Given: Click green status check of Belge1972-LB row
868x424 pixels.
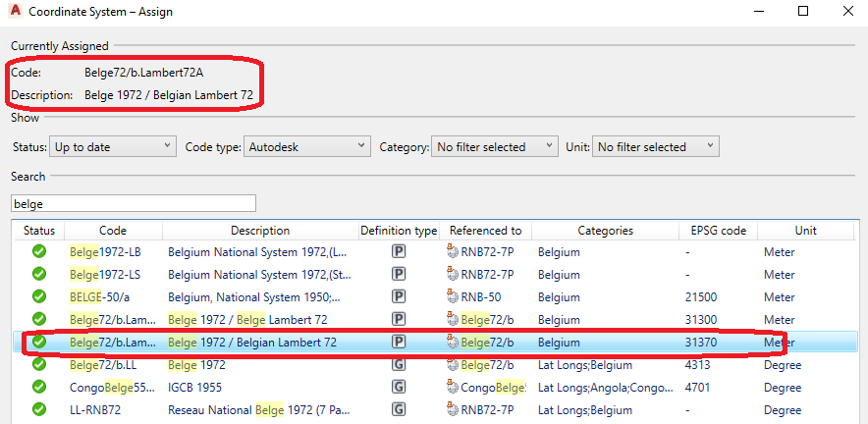Looking at the screenshot, I should [38, 252].
